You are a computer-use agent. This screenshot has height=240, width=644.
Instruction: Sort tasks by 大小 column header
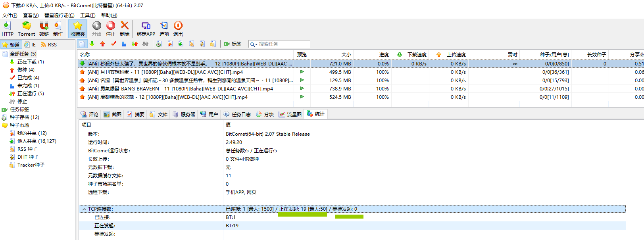coord(332,54)
